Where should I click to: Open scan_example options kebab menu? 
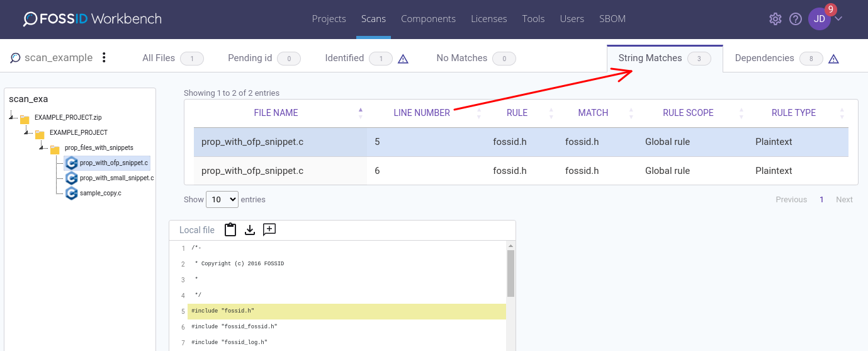click(104, 58)
